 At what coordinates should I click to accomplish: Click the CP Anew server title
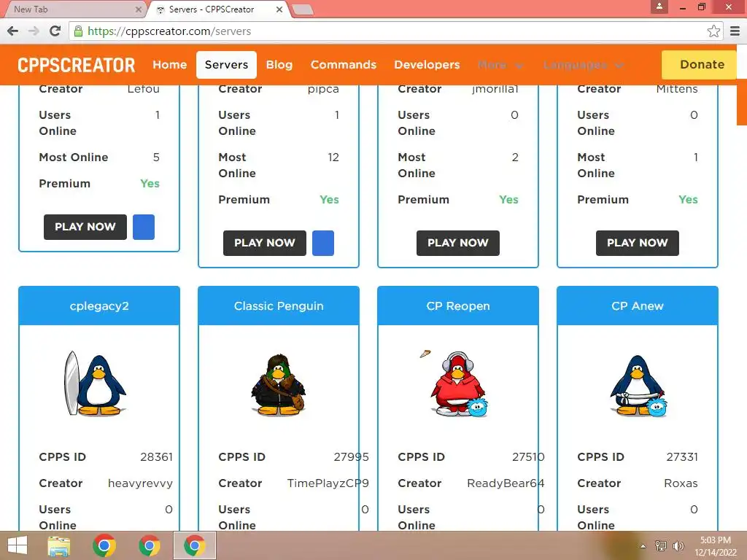[638, 306]
